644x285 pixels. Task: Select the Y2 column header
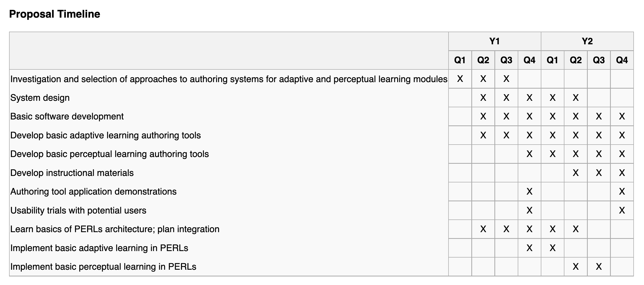pos(587,41)
